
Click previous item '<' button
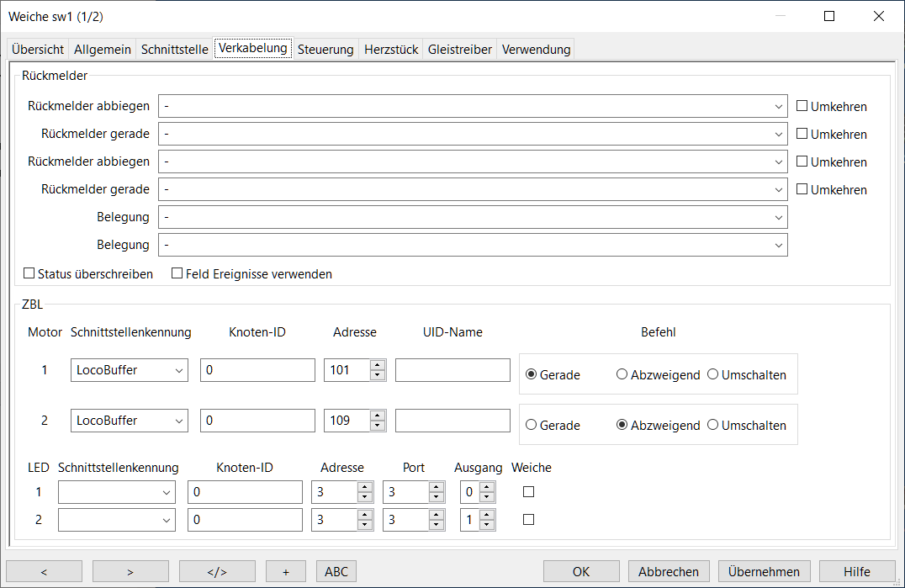(x=44, y=571)
